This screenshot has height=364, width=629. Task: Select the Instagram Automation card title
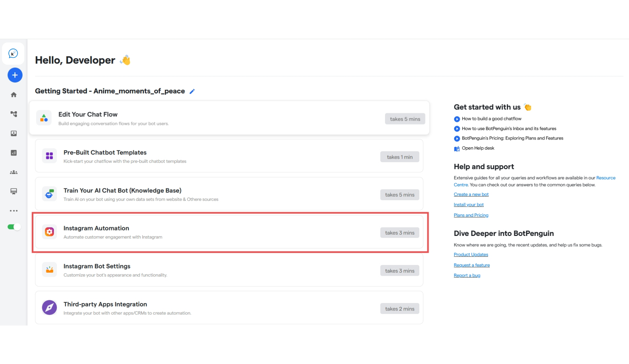pyautogui.click(x=96, y=228)
